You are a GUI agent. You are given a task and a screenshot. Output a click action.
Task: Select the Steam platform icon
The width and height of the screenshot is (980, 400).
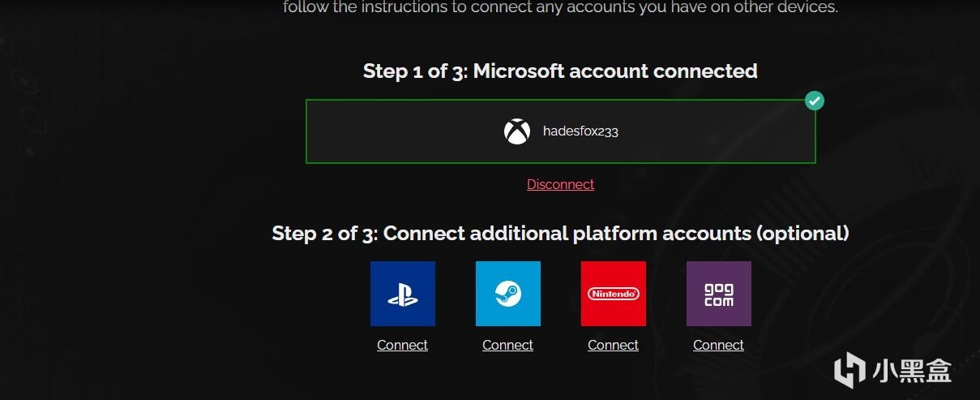tap(507, 294)
